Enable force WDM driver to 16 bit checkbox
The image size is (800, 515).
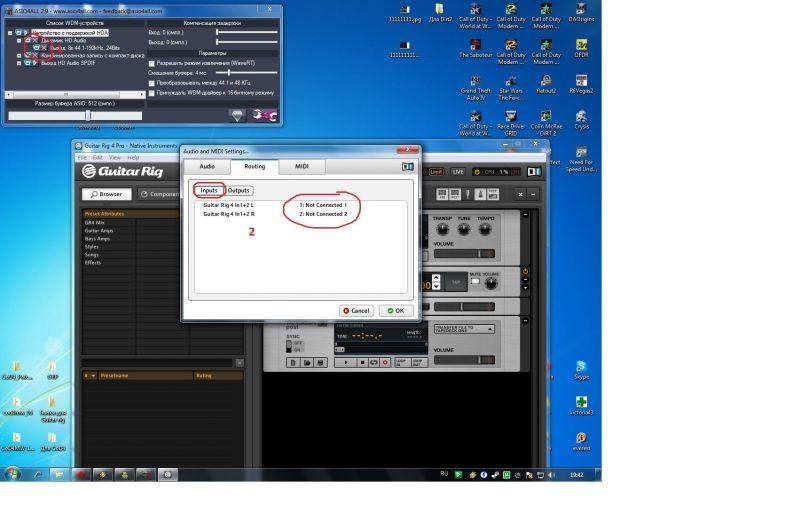(x=151, y=92)
